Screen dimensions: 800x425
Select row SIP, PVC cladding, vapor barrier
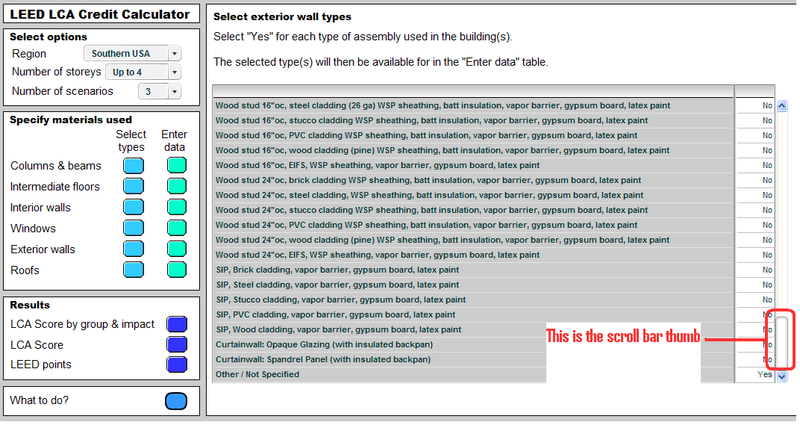pos(473,315)
